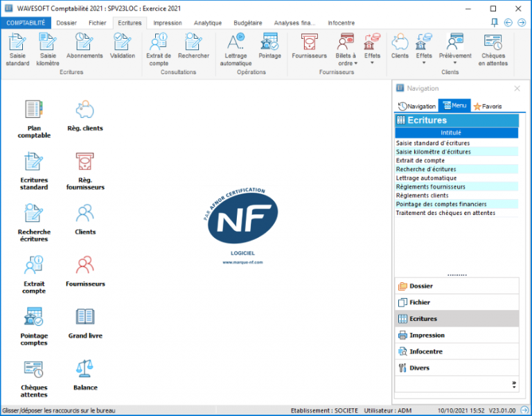Open Ecritures section in navigation pane
This screenshot has height=416, width=532.
(456, 318)
